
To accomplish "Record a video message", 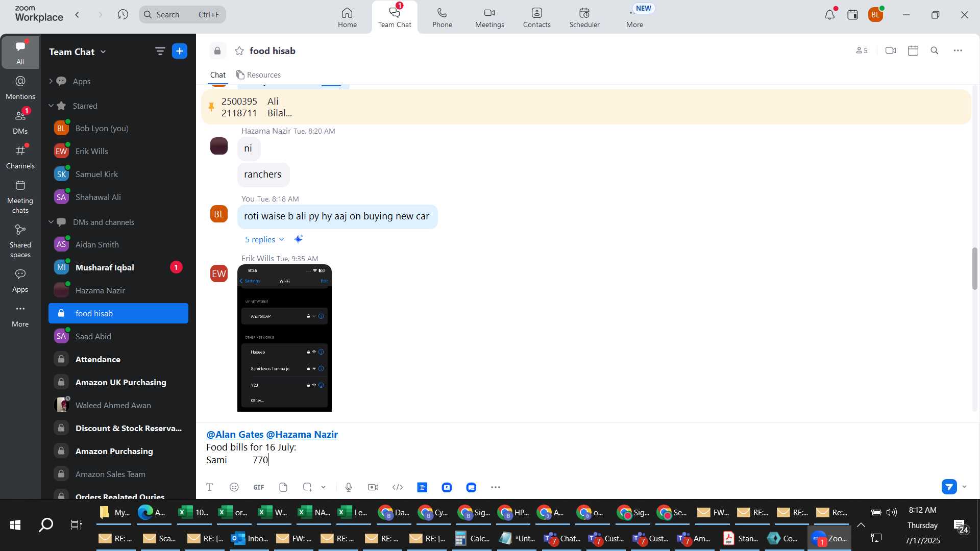I will (373, 487).
